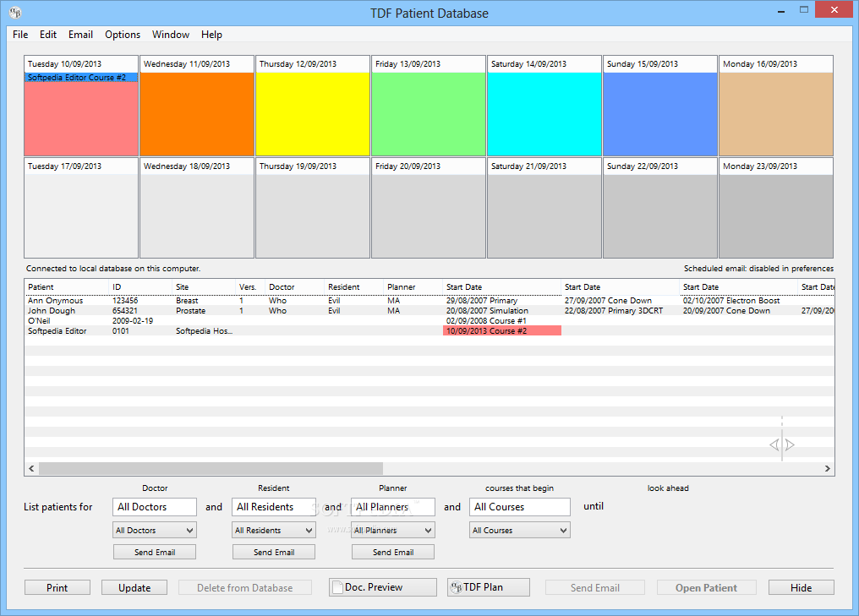Click the Print button

(57, 587)
